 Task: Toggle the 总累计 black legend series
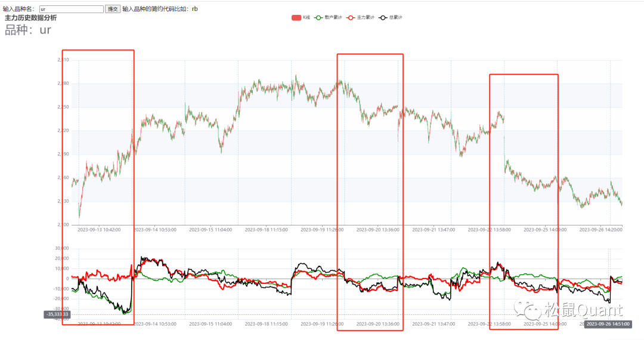coord(392,18)
